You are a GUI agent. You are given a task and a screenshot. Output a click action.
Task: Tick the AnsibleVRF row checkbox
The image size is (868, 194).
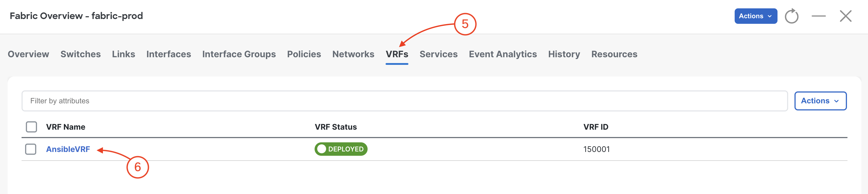point(31,149)
